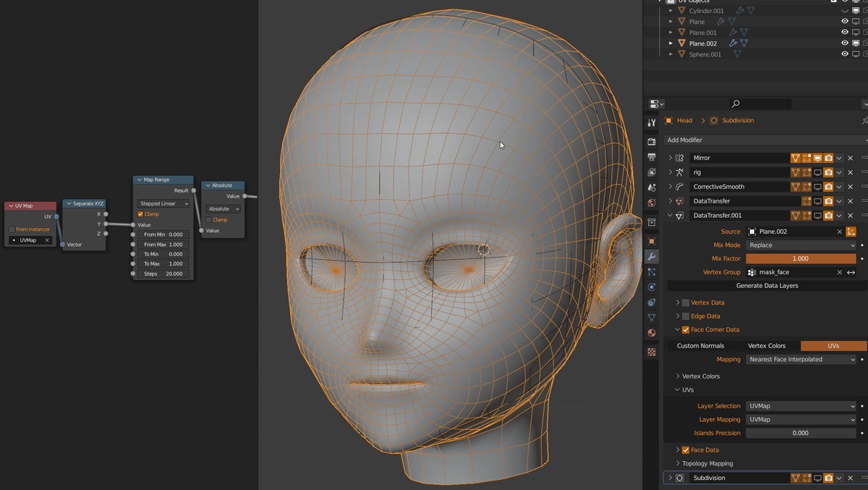Image resolution: width=868 pixels, height=490 pixels.
Task: Remove the rig modifier with its X
Action: [x=851, y=172]
